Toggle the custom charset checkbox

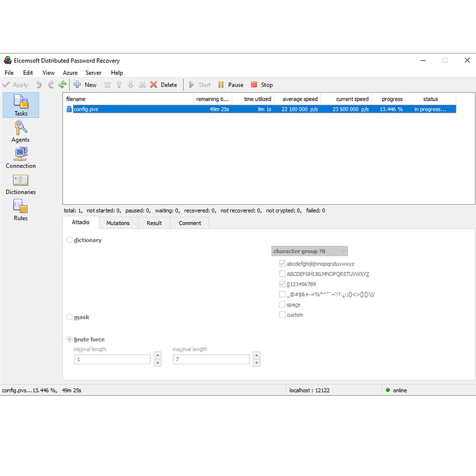tap(282, 315)
